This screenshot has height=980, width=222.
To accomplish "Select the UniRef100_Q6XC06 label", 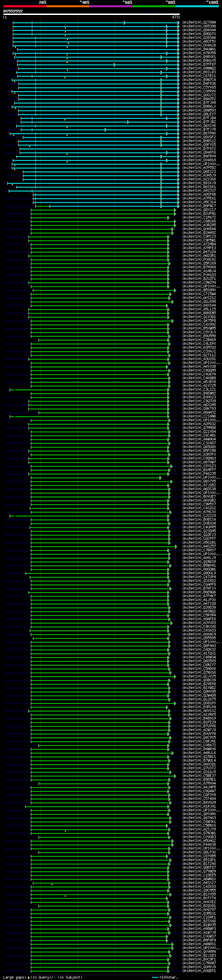I will coord(199,125).
